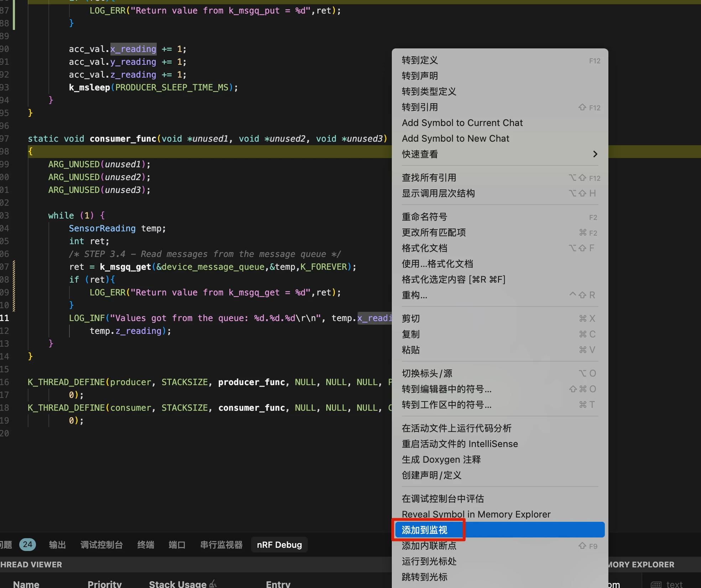Sort by Priority column header

[x=104, y=584]
